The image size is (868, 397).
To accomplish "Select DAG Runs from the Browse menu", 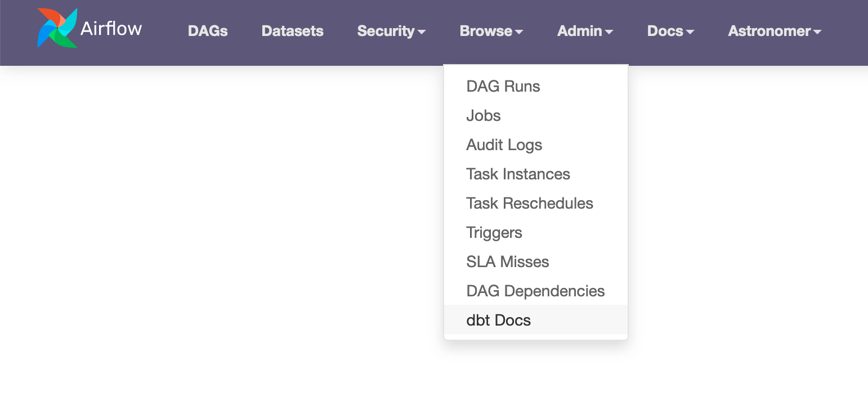I will 503,86.
